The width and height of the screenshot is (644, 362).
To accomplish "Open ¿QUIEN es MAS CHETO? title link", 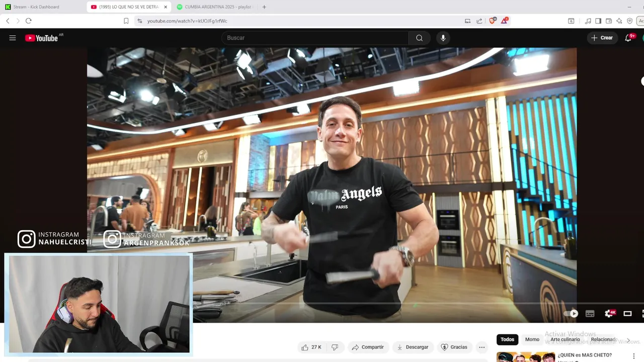I will coord(585,355).
